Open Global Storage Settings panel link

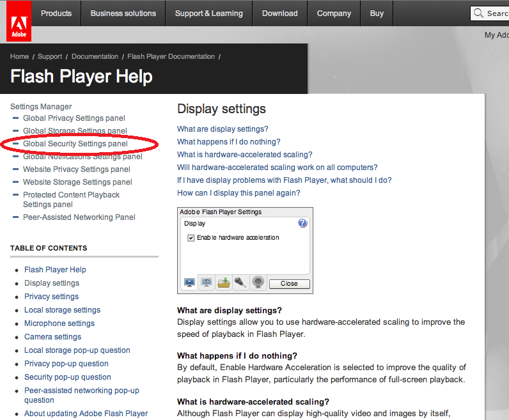click(x=75, y=131)
